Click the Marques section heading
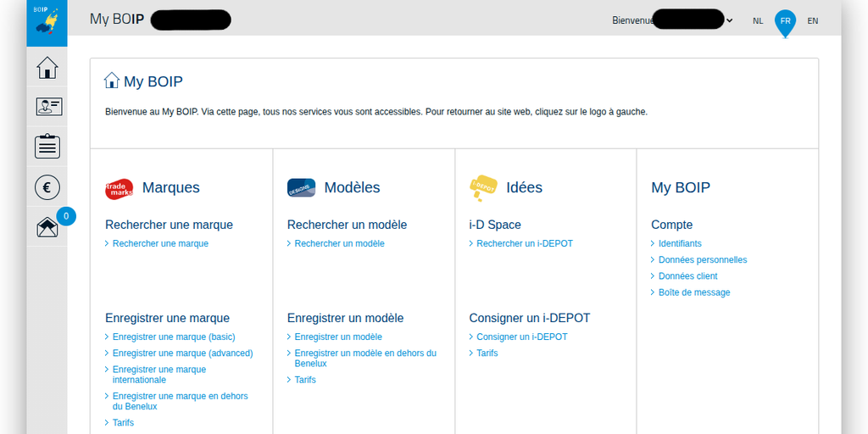The height and width of the screenshot is (434, 868). (x=171, y=187)
